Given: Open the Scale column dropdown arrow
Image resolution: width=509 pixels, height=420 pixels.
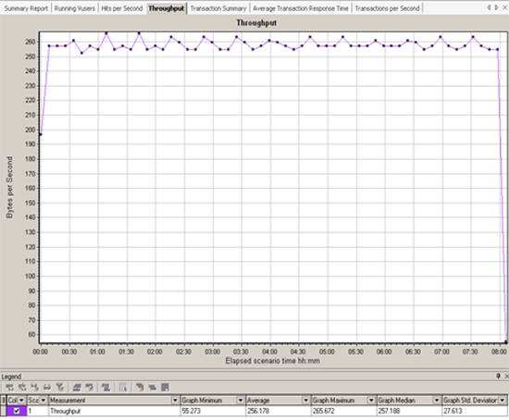Looking at the screenshot, I should point(43,401).
